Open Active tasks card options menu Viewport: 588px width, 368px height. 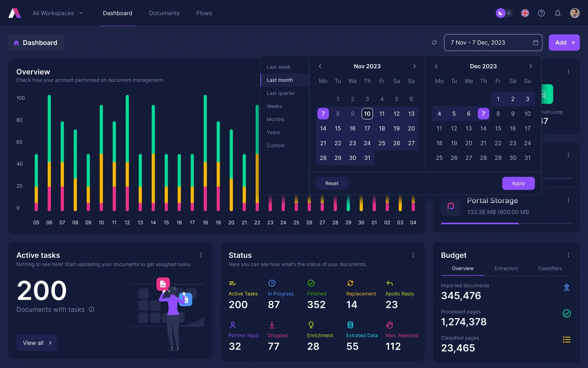(201, 255)
